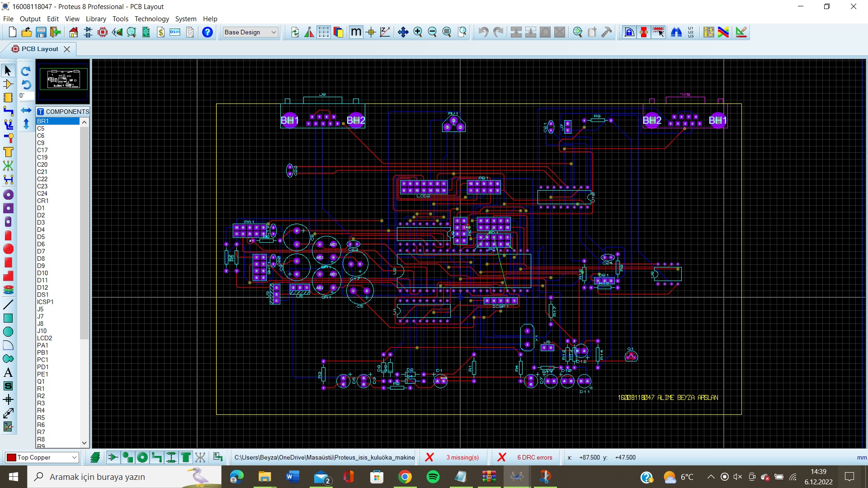
Task: Select the 2D Graphics Text tool
Action: pyautogui.click(x=8, y=373)
